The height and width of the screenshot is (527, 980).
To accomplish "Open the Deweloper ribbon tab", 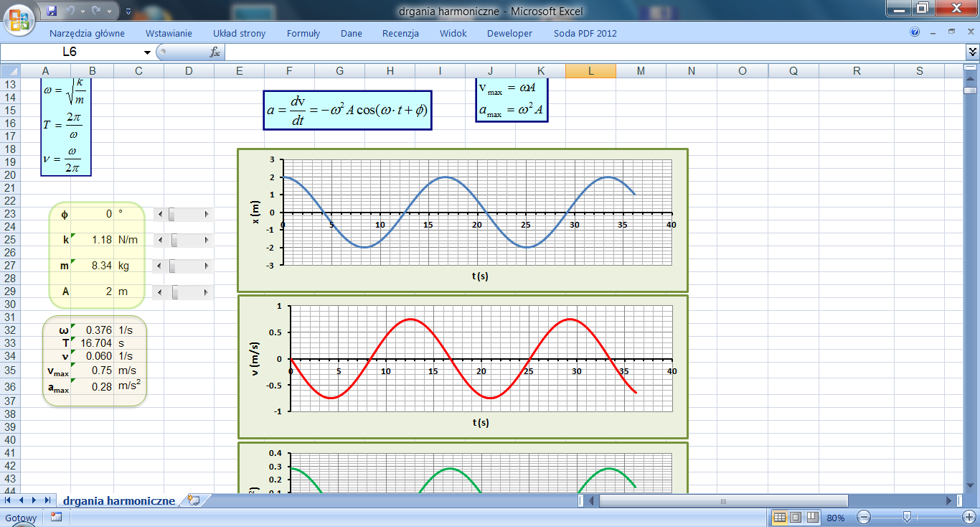I will pyautogui.click(x=509, y=33).
